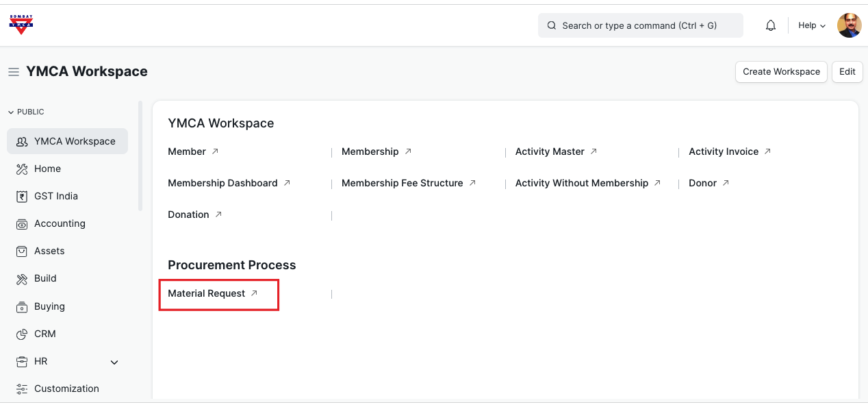Focus the search or command input

tap(640, 25)
